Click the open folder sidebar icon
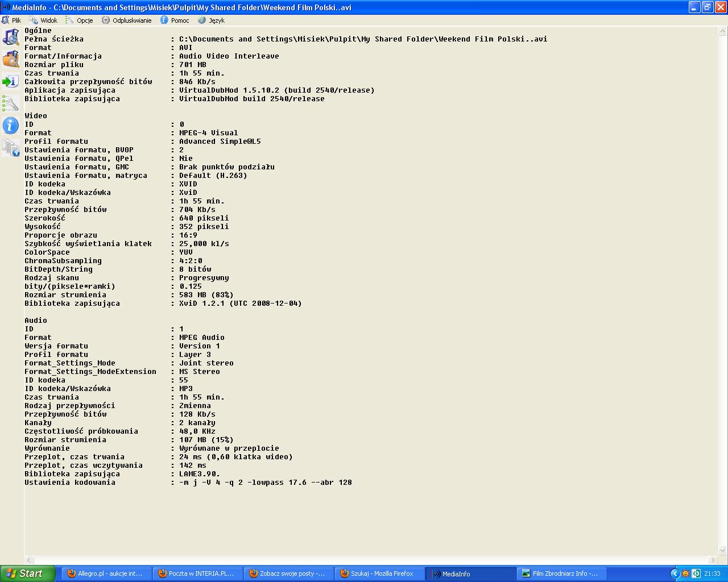This screenshot has width=728, height=582. click(x=11, y=59)
